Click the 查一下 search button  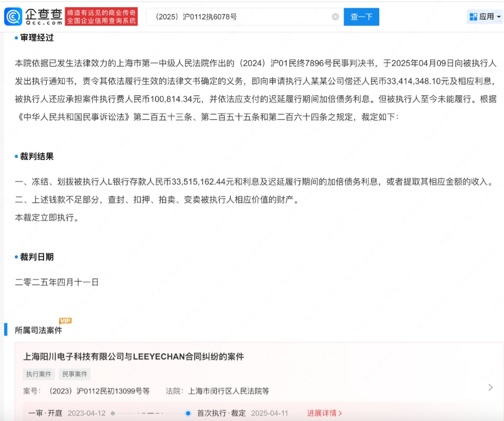361,16
